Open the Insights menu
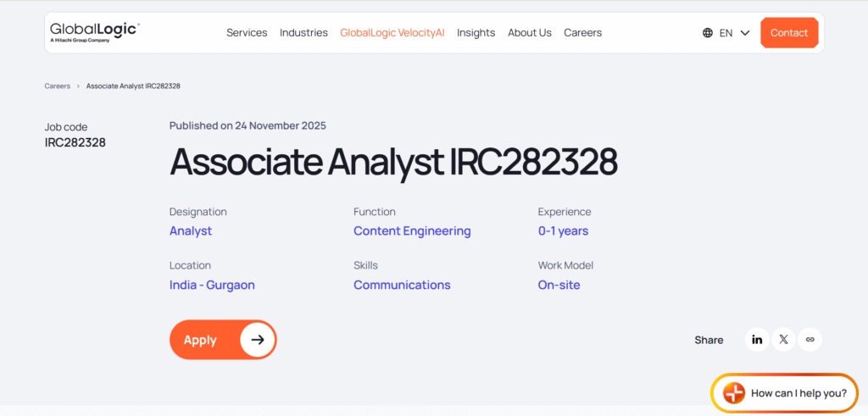868x416 pixels. (x=476, y=33)
